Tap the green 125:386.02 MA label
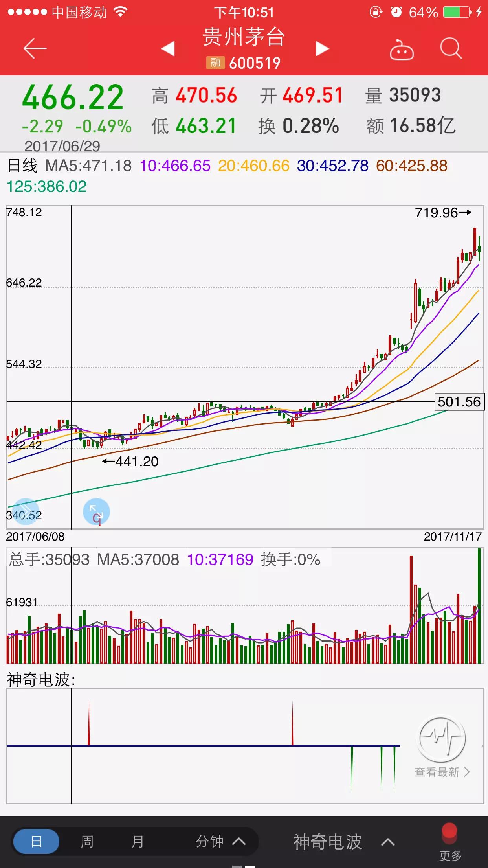Image resolution: width=488 pixels, height=868 pixels. click(x=47, y=186)
